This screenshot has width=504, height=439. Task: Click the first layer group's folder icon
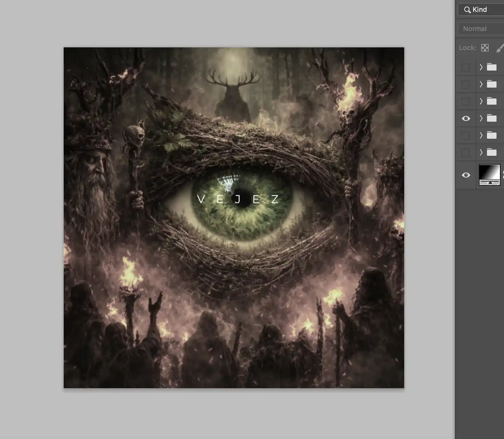(491, 67)
